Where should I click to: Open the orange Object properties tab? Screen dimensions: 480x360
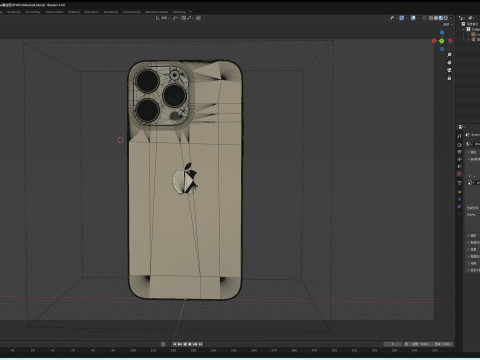click(x=459, y=192)
